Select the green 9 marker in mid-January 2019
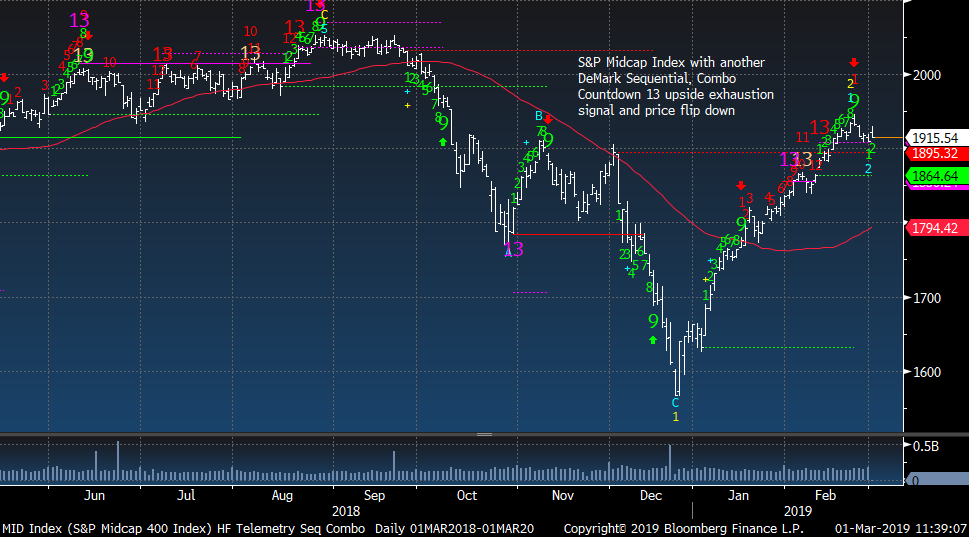 point(741,224)
